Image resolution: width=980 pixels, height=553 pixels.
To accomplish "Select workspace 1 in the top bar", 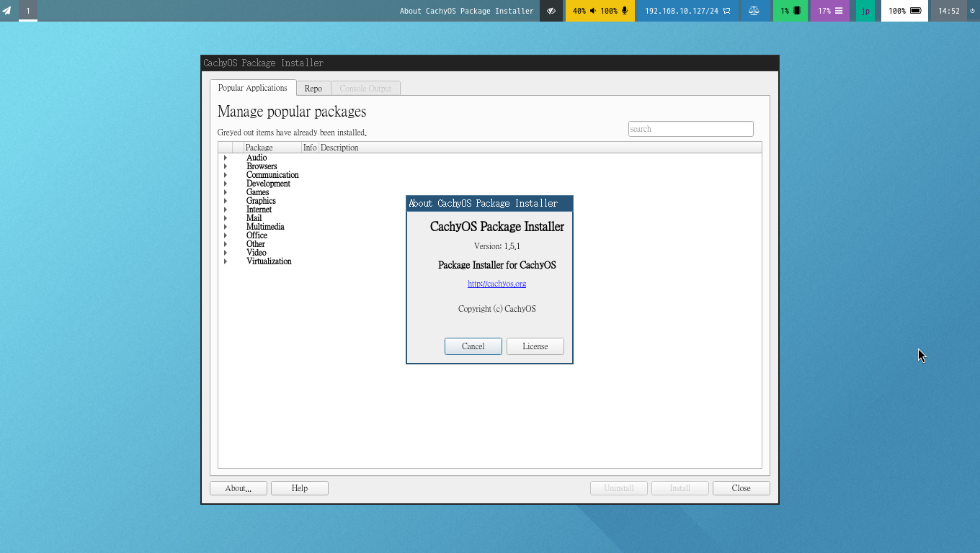I will pos(28,11).
